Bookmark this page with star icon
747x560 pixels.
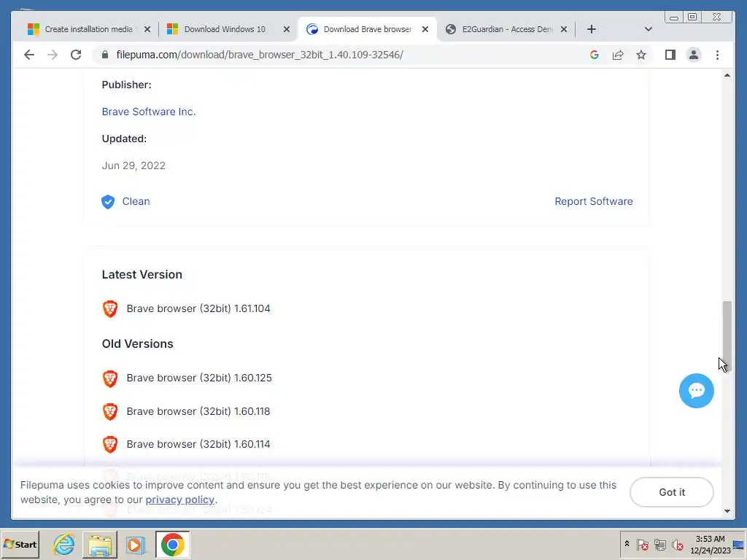tap(641, 55)
